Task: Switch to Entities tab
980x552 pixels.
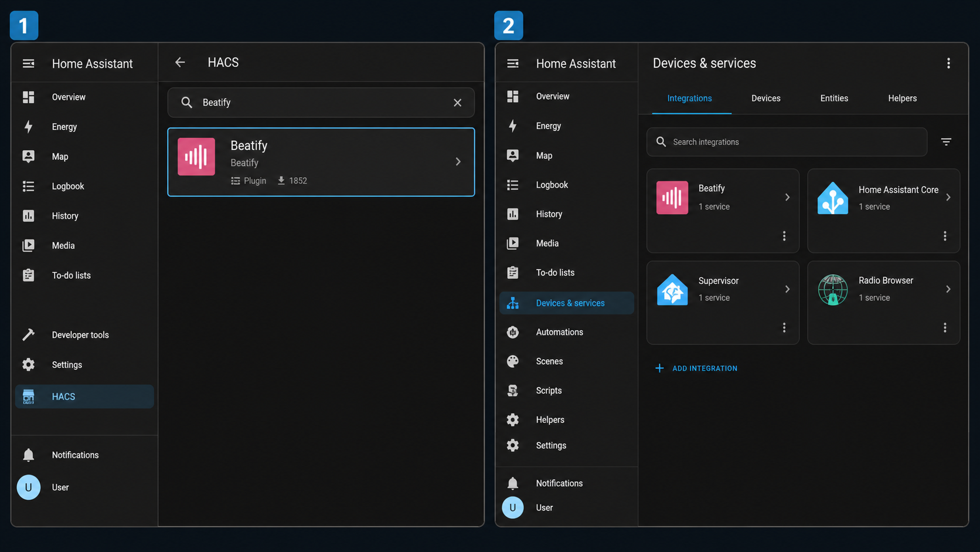Action: pyautogui.click(x=834, y=98)
